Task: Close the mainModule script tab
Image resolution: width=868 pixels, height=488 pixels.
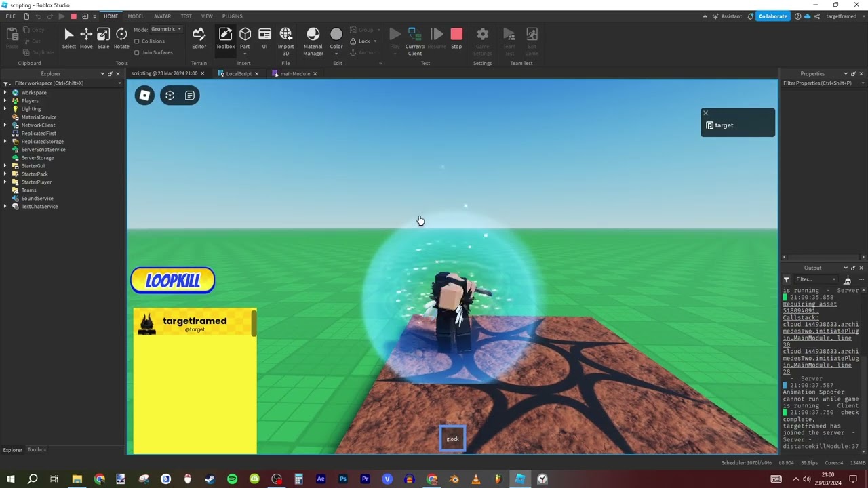Action: pyautogui.click(x=315, y=73)
